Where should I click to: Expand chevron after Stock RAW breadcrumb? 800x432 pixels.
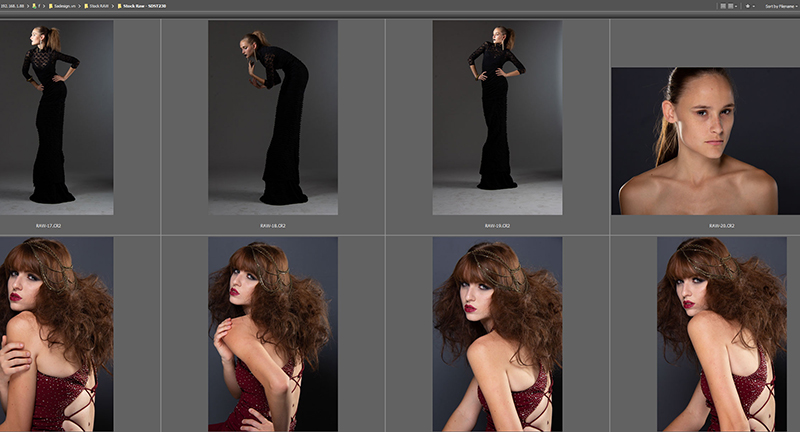pyautogui.click(x=112, y=6)
